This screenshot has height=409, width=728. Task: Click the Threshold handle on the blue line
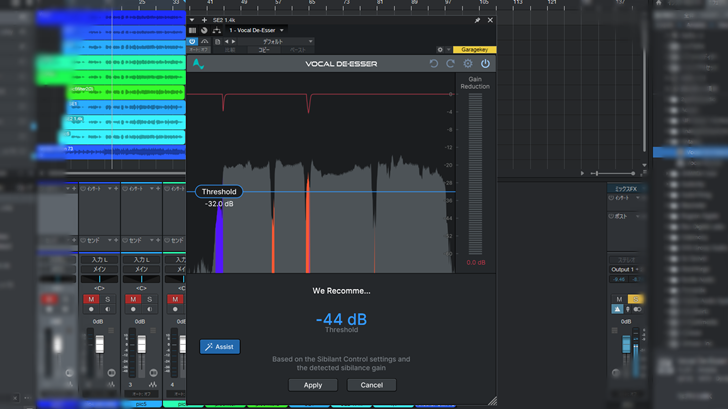click(x=219, y=191)
